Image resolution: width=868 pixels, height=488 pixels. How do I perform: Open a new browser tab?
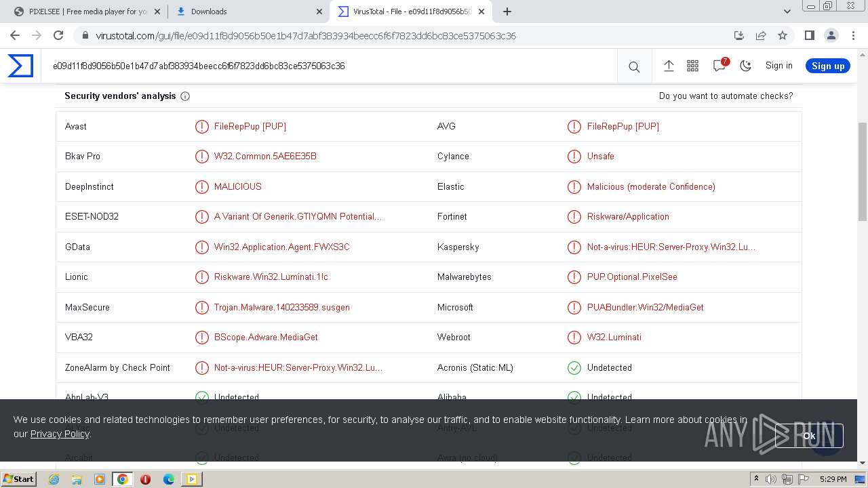coord(507,12)
